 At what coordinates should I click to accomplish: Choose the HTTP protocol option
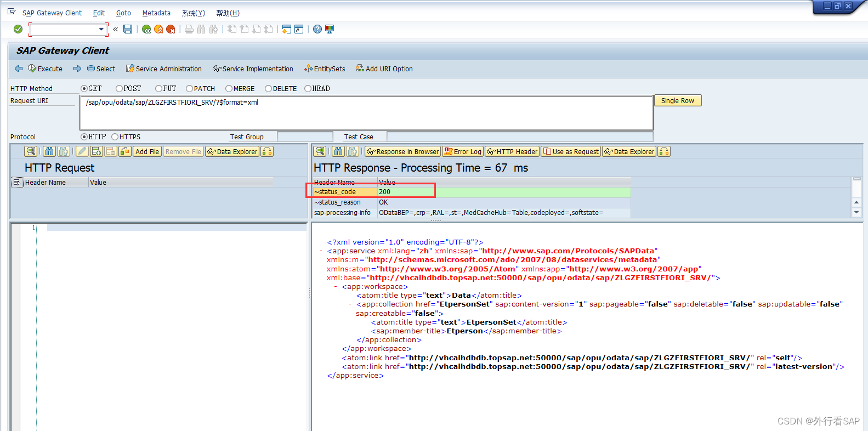point(84,137)
